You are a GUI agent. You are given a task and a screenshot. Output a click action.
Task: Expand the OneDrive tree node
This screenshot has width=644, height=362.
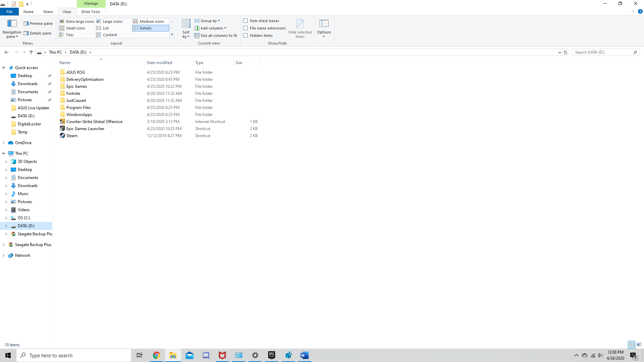(4, 143)
